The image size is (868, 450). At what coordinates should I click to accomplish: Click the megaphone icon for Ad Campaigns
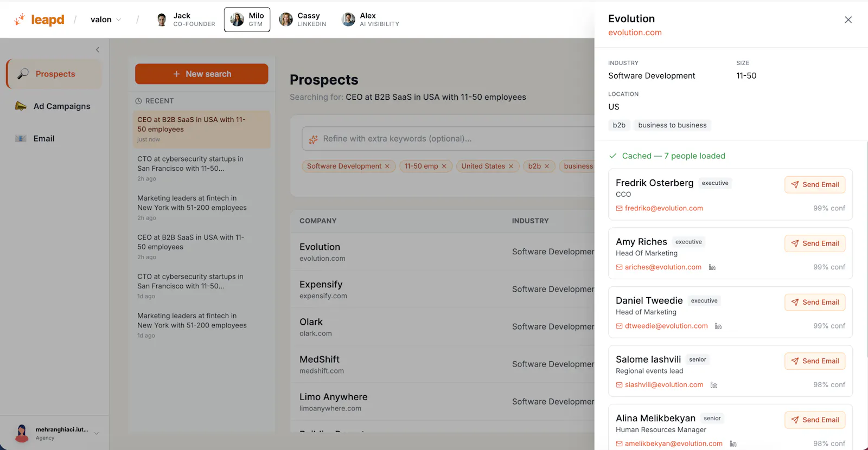[x=21, y=106]
